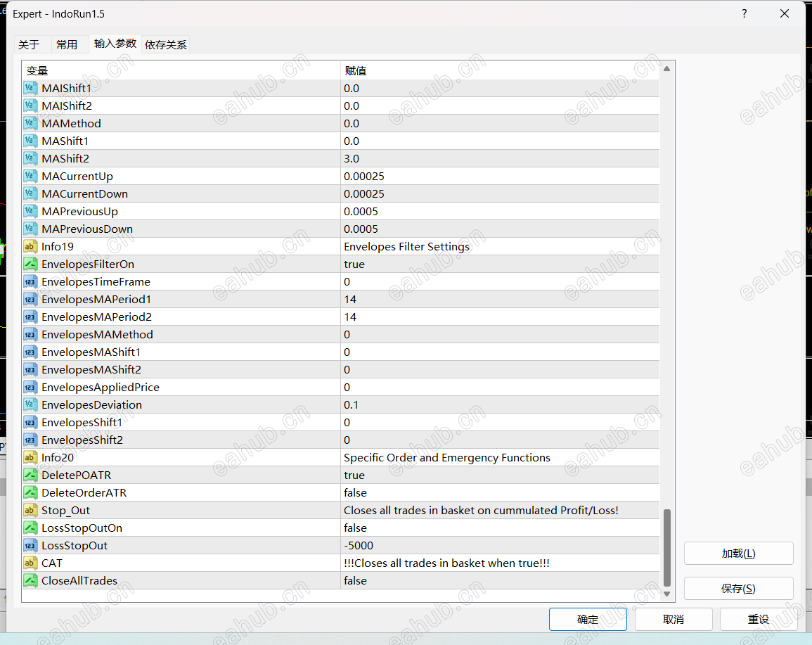The width and height of the screenshot is (812, 645).
Task: Click 加载(L) to load settings
Action: pyautogui.click(x=738, y=554)
